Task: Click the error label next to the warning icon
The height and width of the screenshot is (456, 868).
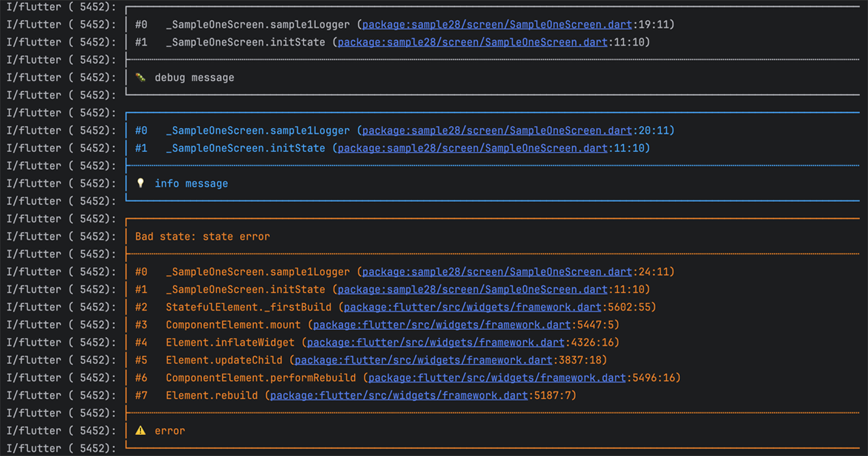Action: tap(169, 430)
